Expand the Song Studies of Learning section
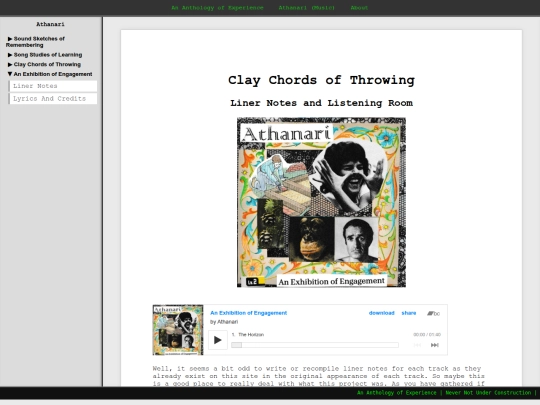 tap(45, 55)
